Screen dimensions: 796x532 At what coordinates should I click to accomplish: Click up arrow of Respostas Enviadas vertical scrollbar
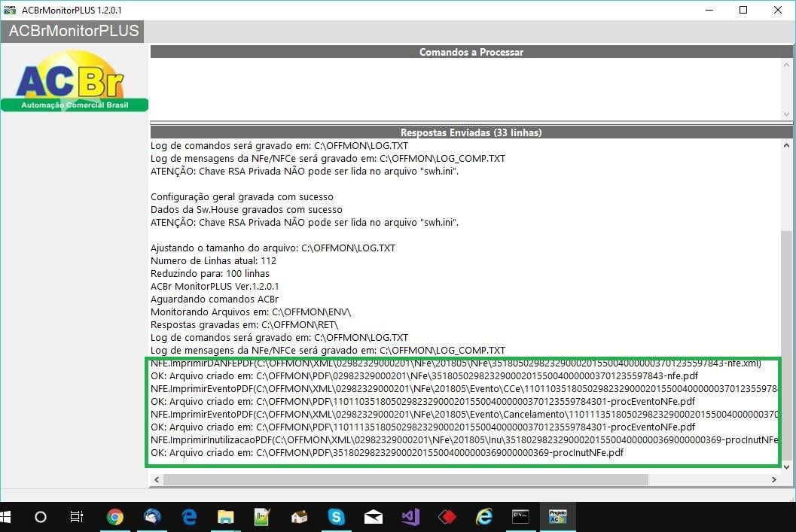(786, 145)
